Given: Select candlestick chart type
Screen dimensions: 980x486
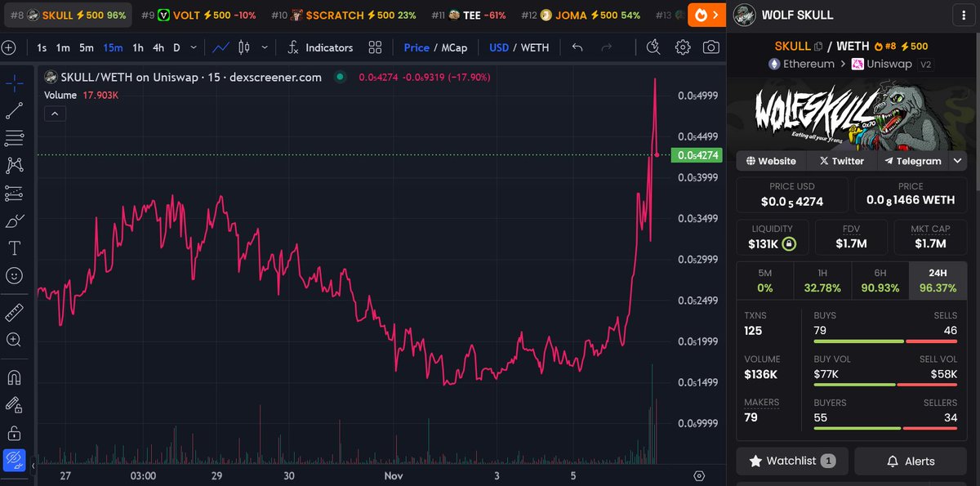Looking at the screenshot, I should click(243, 47).
